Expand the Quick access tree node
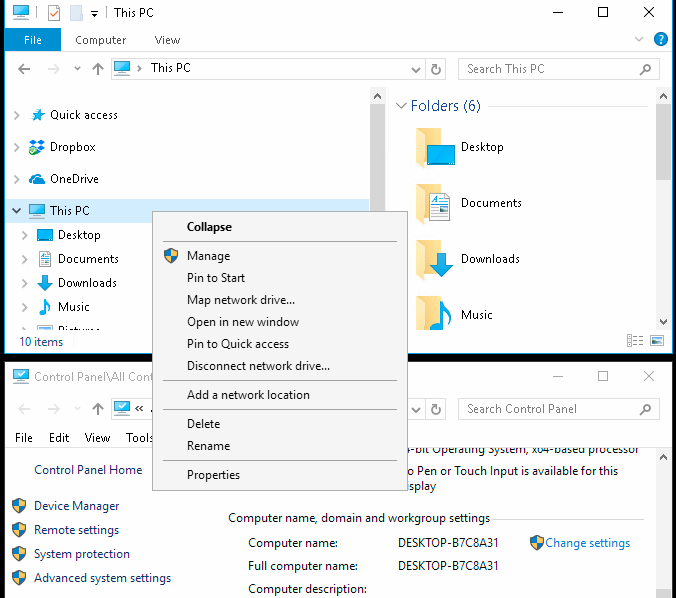Image resolution: width=676 pixels, height=598 pixels. [16, 115]
